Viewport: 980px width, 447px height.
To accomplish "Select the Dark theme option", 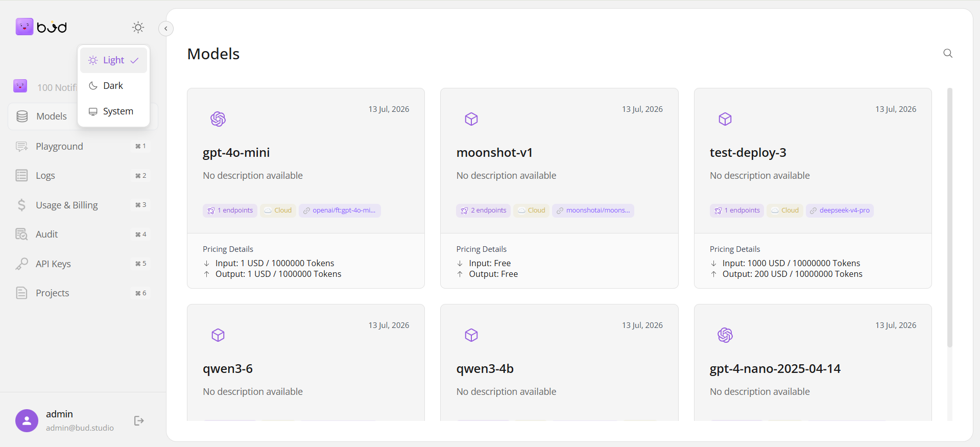I will point(113,86).
